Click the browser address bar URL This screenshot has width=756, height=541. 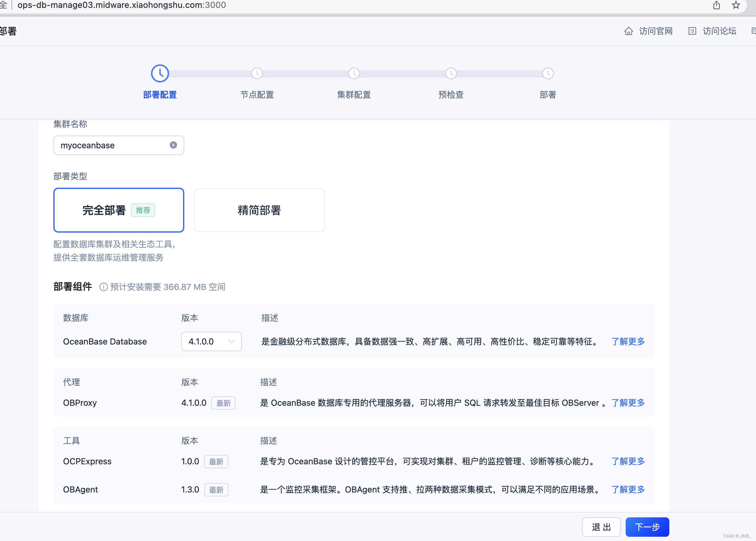(x=122, y=5)
